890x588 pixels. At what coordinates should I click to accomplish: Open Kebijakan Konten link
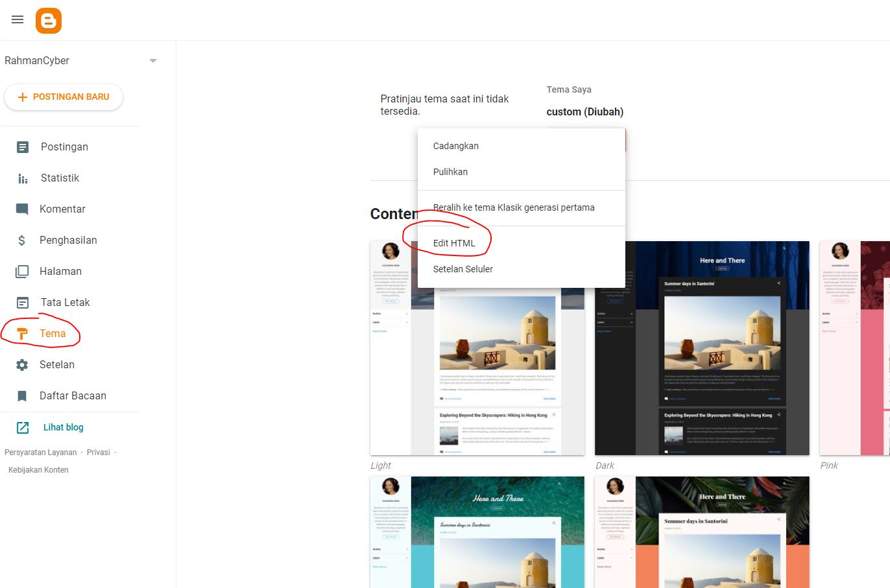click(x=38, y=470)
